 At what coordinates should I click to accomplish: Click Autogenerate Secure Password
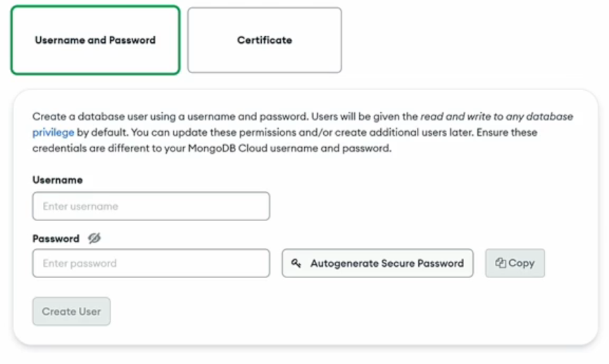(x=377, y=263)
